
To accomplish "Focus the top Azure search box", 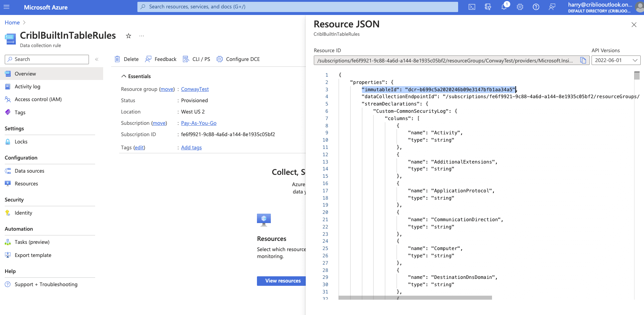I will point(297,7).
